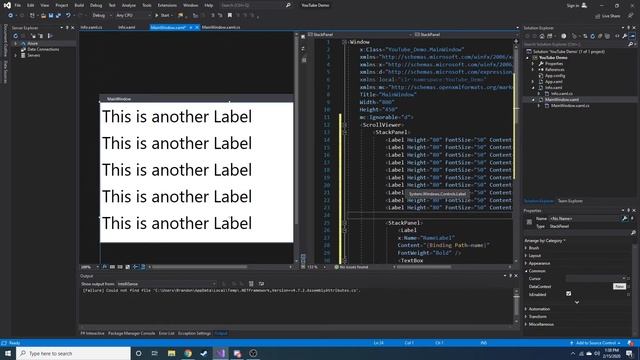Click the Navigate Backward toolbar icon
Screen dimensions: 640x360
[x=11, y=16]
